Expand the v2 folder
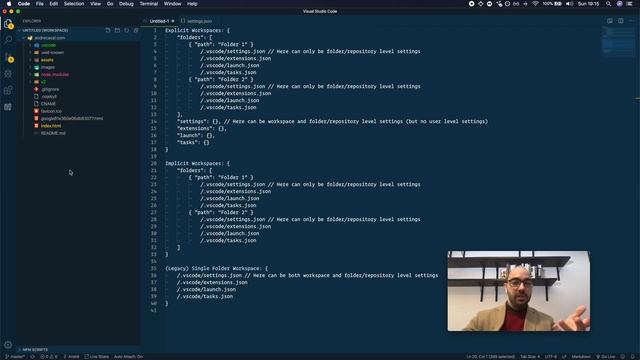 coord(43,82)
